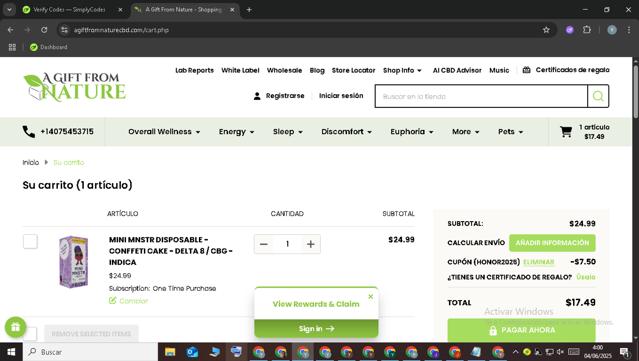639x361 pixels.
Task: Click View Rewards & Claim
Action: tap(316, 304)
